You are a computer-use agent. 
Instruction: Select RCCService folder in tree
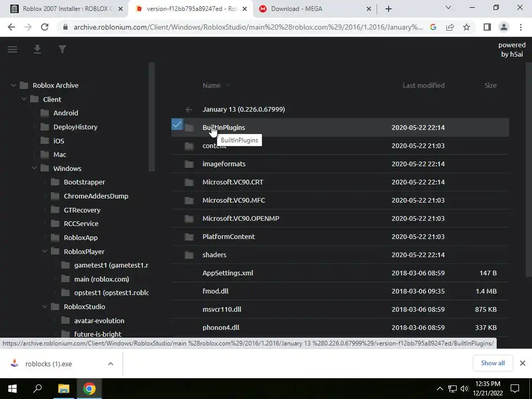[81, 223]
